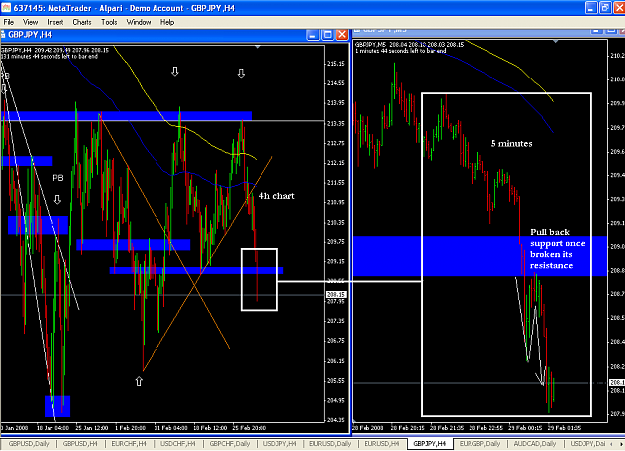Maximize the GBPJPY,H4 chart window

[x=327, y=35]
